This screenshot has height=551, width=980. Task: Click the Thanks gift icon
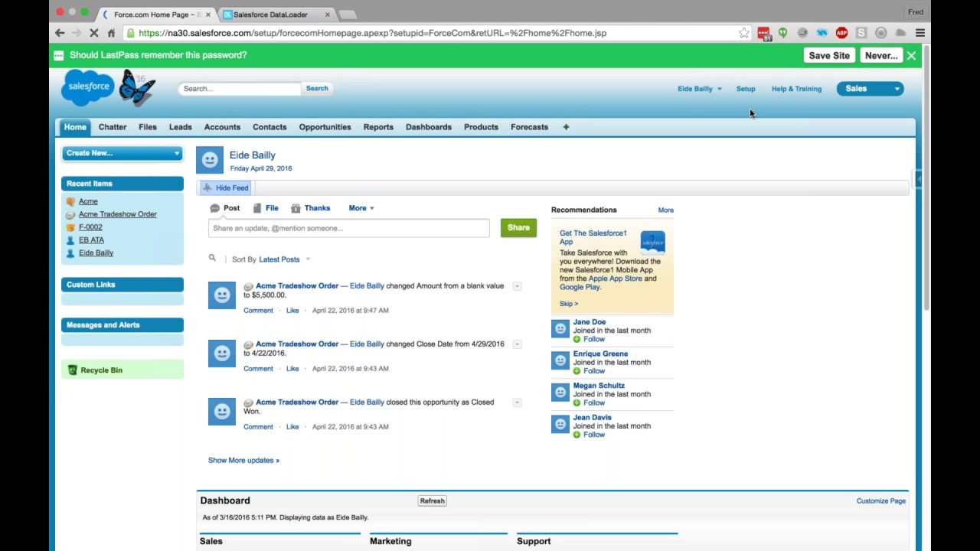(296, 208)
